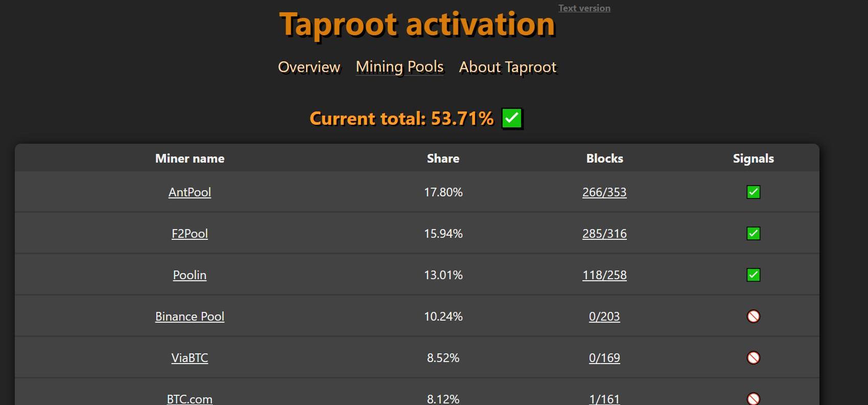
Task: Click Binance Pool's red no-signal icon
Action: click(753, 317)
